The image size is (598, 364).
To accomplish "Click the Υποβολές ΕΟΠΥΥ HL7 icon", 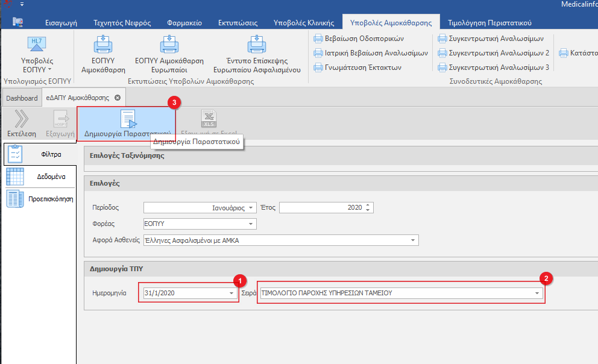I will point(37,45).
